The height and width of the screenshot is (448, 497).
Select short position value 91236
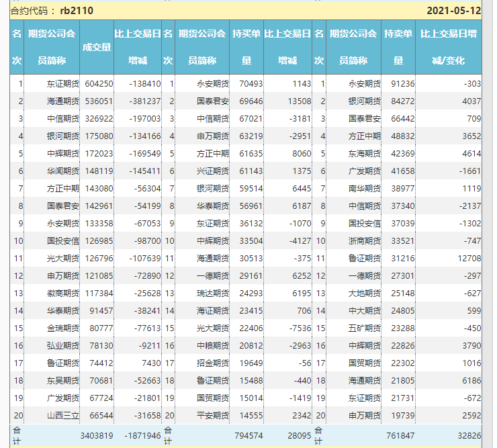pyautogui.click(x=402, y=84)
